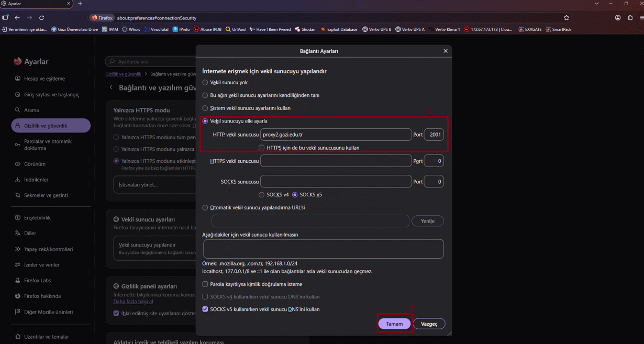Open the list-all-tabs chevron in title bar

pyautogui.click(x=596, y=4)
